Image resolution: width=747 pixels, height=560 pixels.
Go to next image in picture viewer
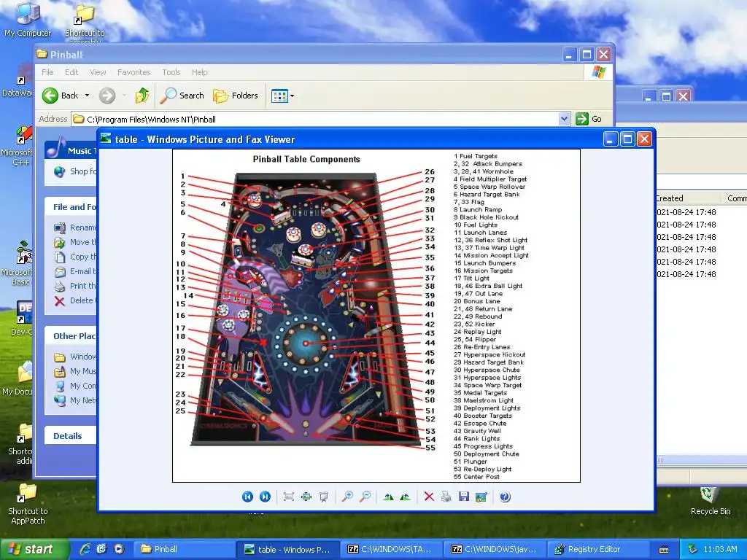click(265, 497)
